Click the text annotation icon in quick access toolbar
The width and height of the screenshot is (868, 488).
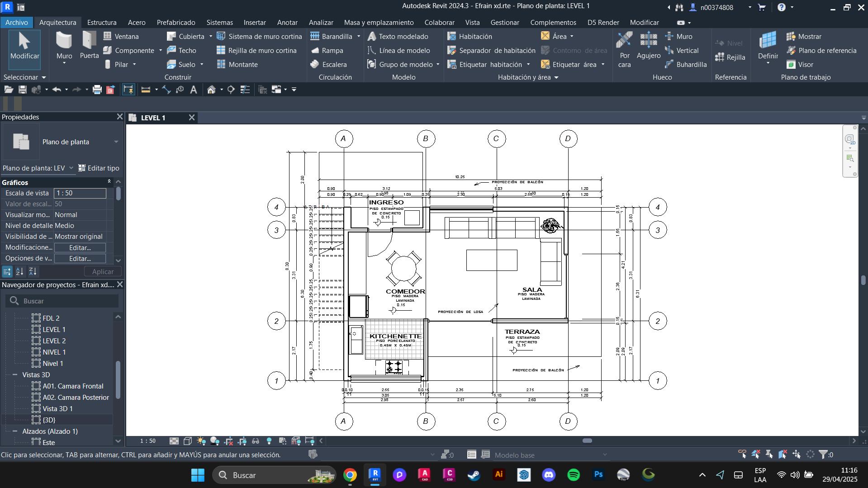click(194, 90)
